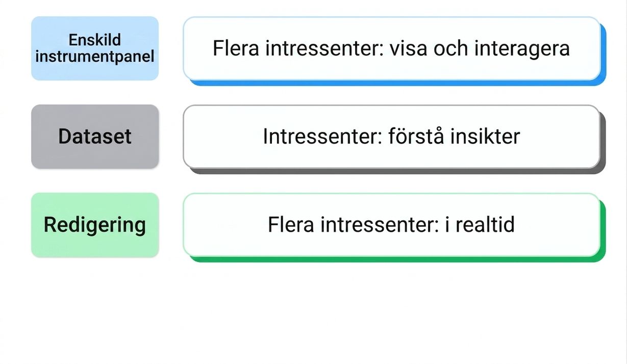Click the word 'Enskild' in the blue label
The width and height of the screenshot is (627, 364).
[95, 40]
